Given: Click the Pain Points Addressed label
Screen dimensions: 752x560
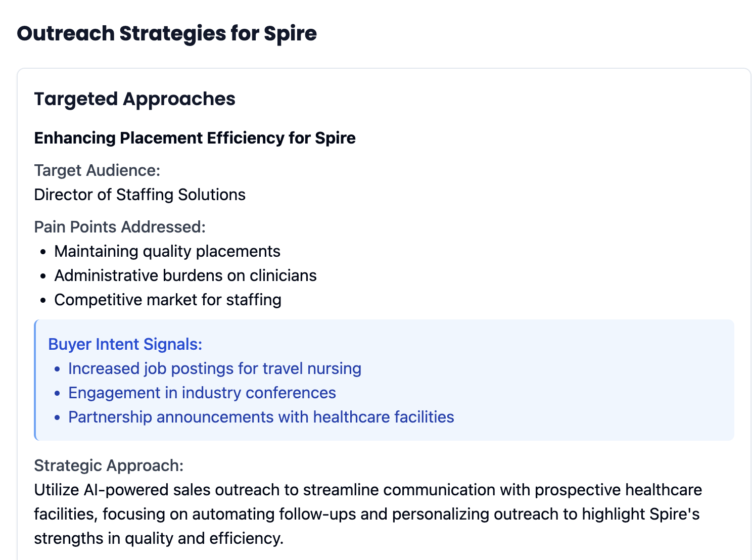Looking at the screenshot, I should [x=120, y=227].
